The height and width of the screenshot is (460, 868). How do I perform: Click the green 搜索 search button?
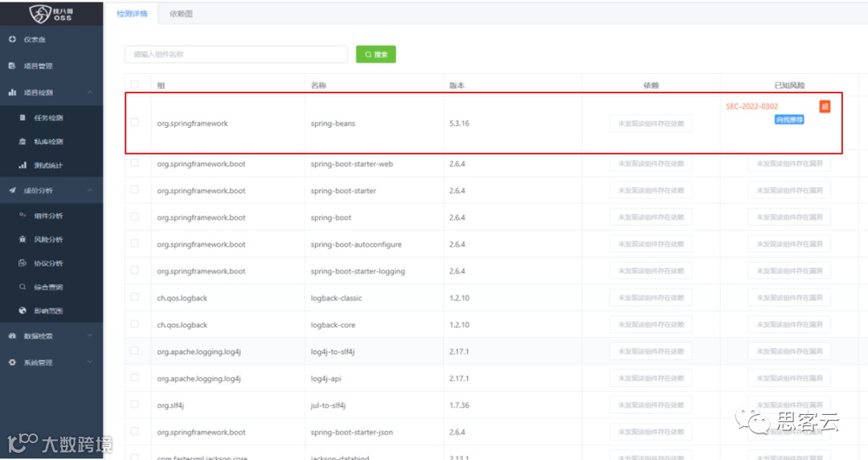pyautogui.click(x=376, y=55)
